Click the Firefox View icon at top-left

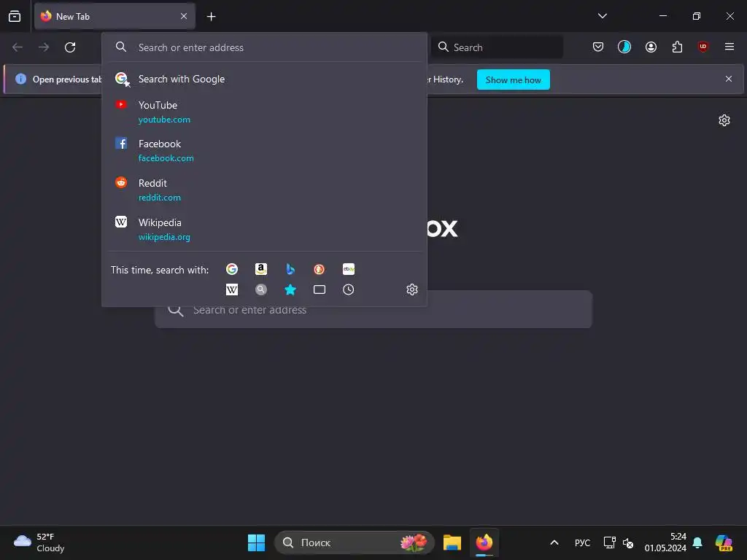(15, 16)
